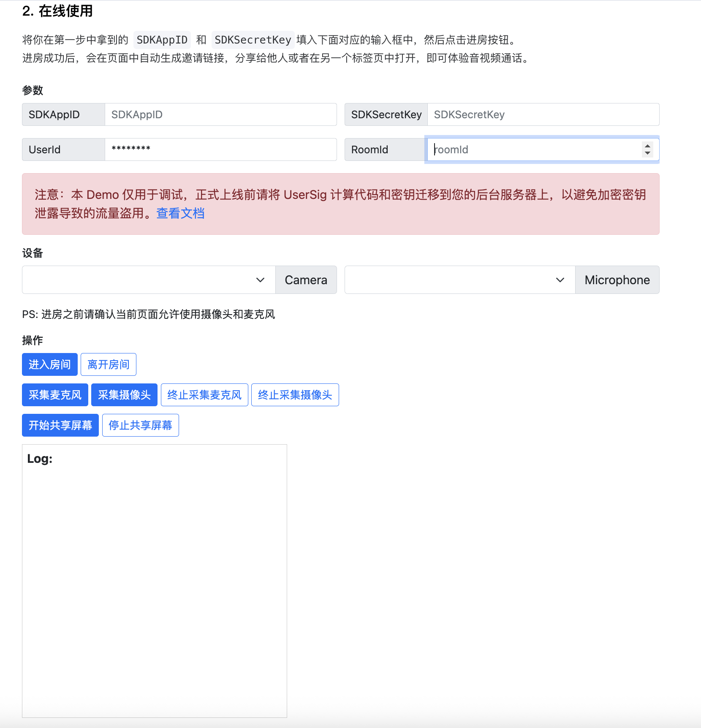701x728 pixels.
Task: Click into the roomId number field
Action: point(534,149)
